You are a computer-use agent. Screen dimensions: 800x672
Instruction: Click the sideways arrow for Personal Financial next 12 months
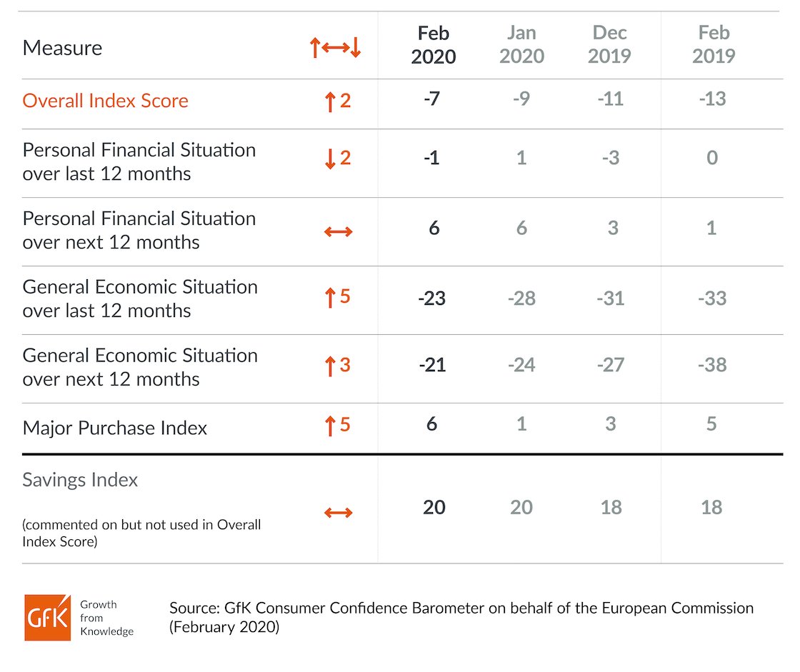(x=339, y=232)
